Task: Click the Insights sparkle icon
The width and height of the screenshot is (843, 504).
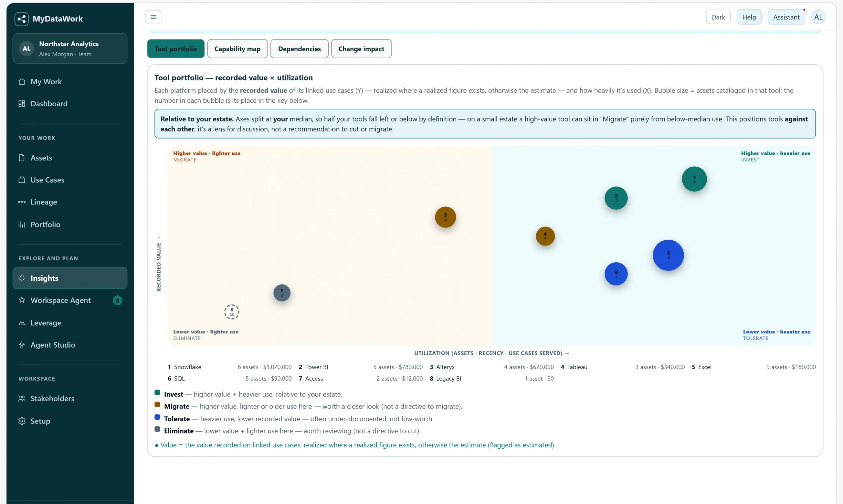Action: [22, 278]
